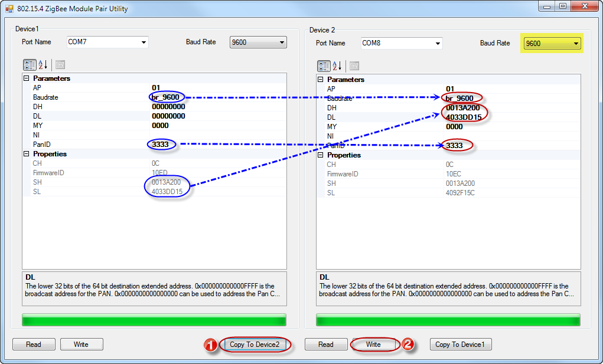Select Device1 AP value 01
The image size is (603, 364).
pos(156,88)
